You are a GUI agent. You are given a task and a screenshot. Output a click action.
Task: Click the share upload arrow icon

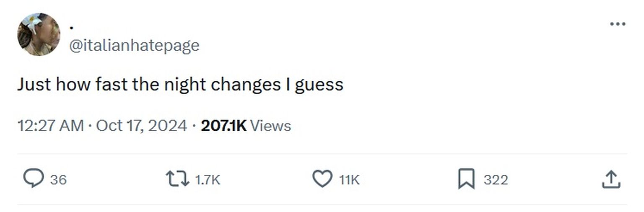pos(611,179)
